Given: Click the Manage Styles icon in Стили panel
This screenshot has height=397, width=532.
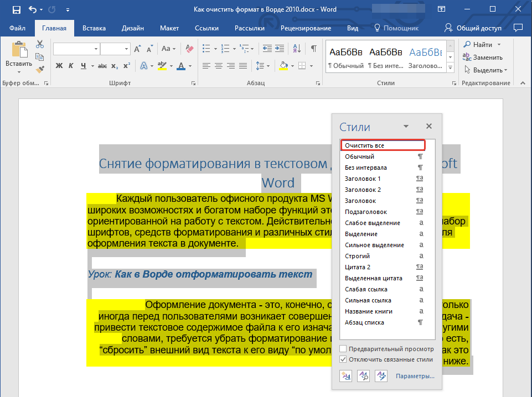Looking at the screenshot, I should [x=381, y=376].
